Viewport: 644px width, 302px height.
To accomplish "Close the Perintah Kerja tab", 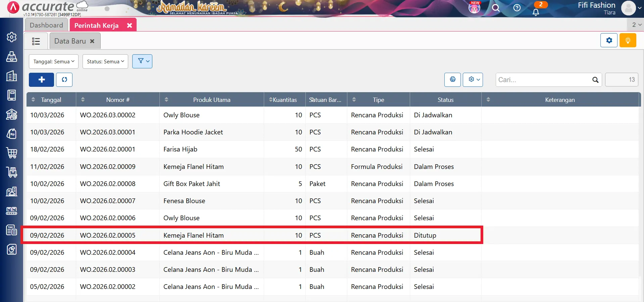I will tap(130, 25).
